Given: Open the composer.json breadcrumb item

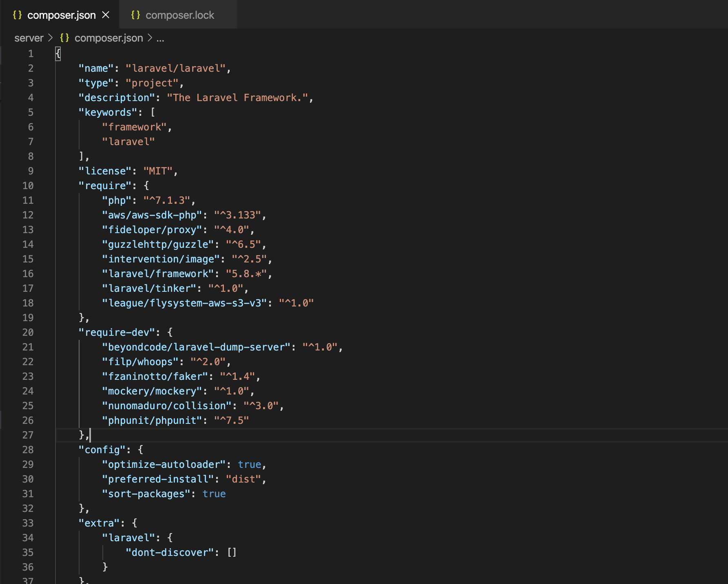Looking at the screenshot, I should (108, 38).
